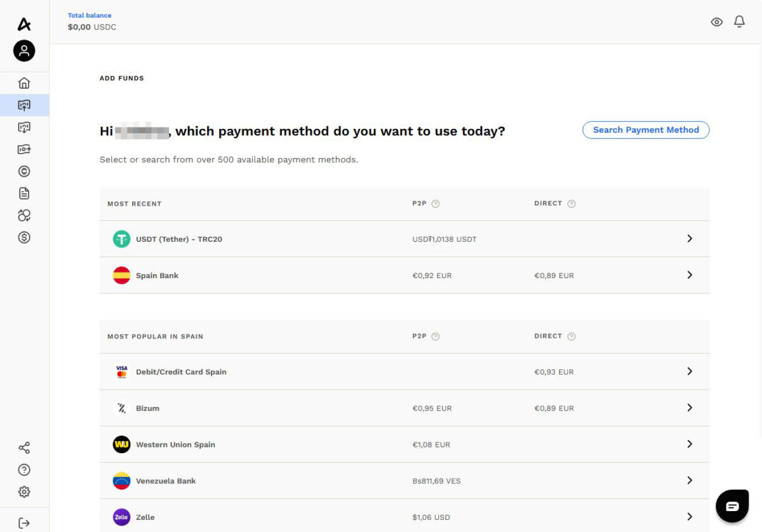
Task: Click the $1,06 USD Zelle rate
Action: coord(431,517)
